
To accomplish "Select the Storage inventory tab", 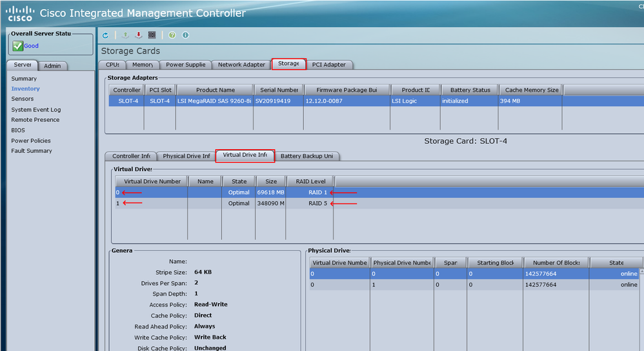I will pos(288,64).
